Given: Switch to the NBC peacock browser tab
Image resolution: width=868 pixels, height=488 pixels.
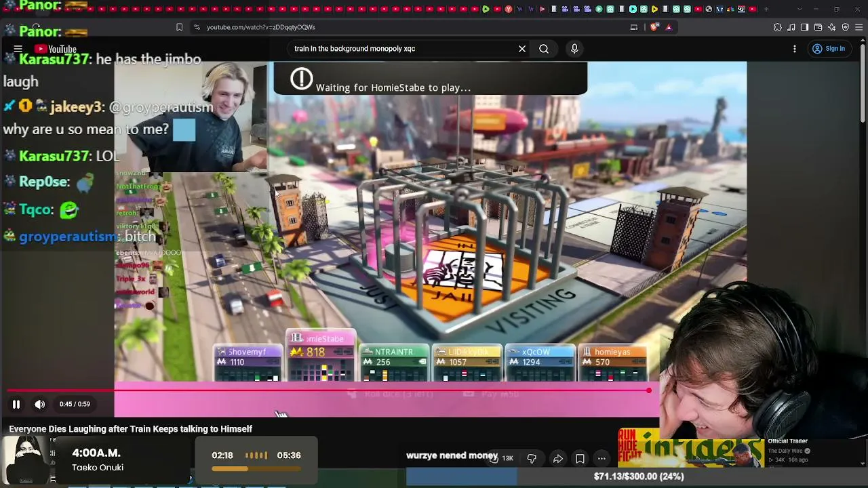Looking at the screenshot, I should 730,9.
